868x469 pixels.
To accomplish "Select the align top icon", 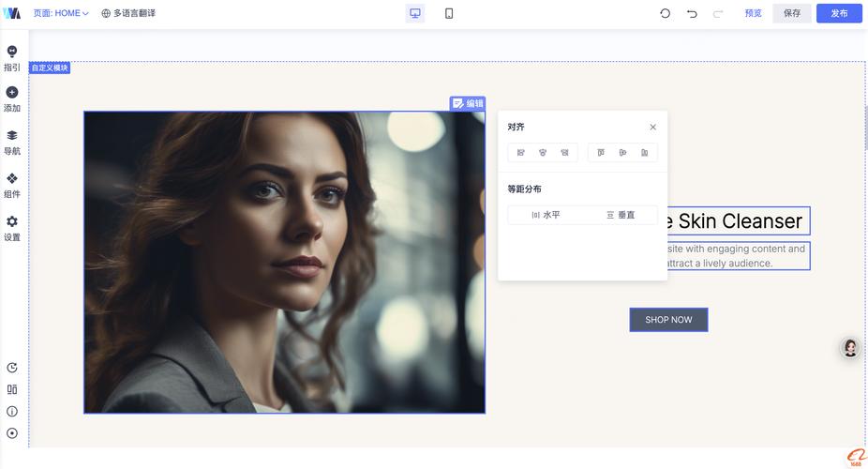I will [x=601, y=153].
